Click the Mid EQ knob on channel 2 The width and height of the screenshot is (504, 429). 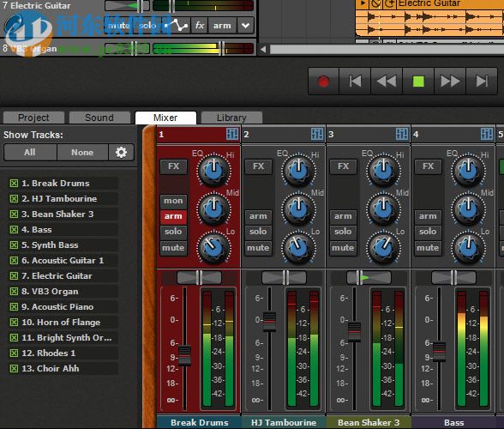coord(298,208)
